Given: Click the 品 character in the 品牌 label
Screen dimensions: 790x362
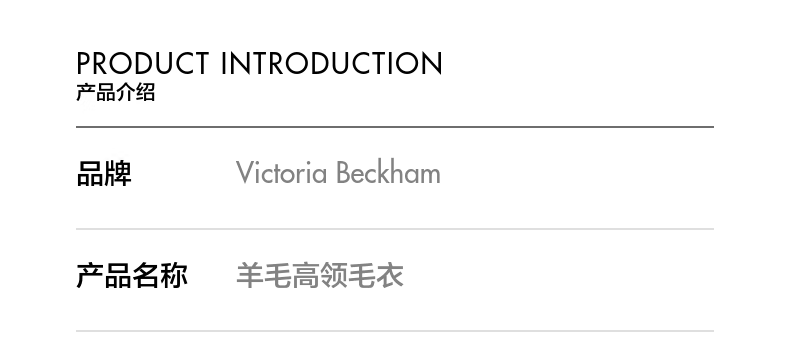Looking at the screenshot, I should (x=90, y=174).
